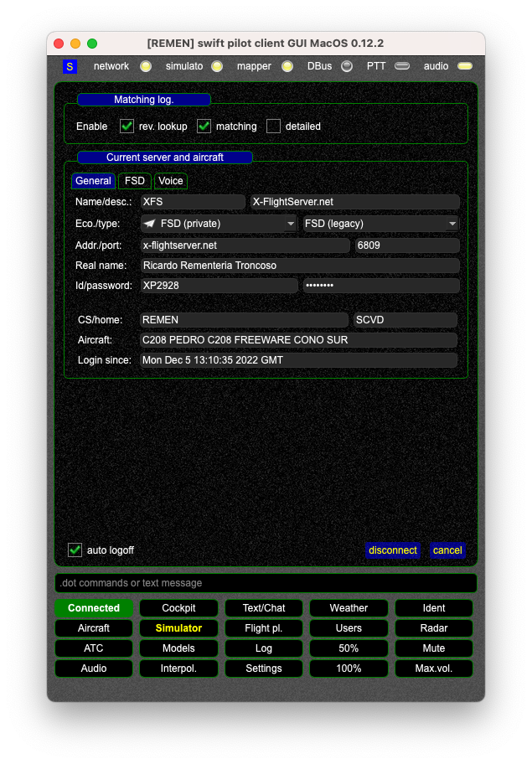Click the home airport field SCVD
Screen dimensions: 532x764
[x=405, y=320]
